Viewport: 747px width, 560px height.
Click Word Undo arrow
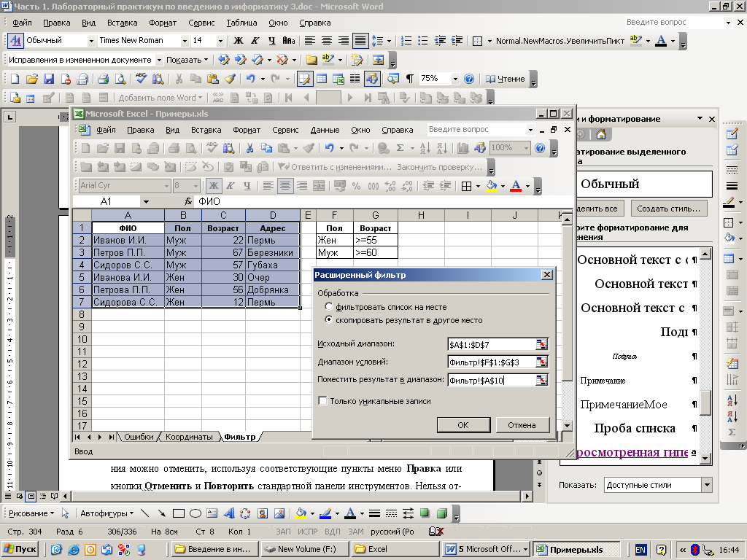click(251, 79)
